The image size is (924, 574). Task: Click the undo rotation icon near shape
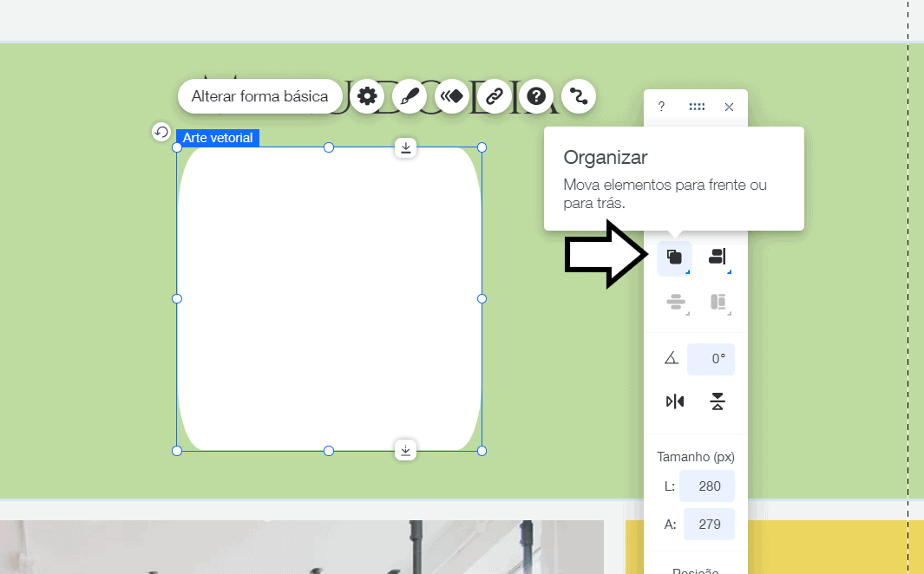click(x=161, y=131)
